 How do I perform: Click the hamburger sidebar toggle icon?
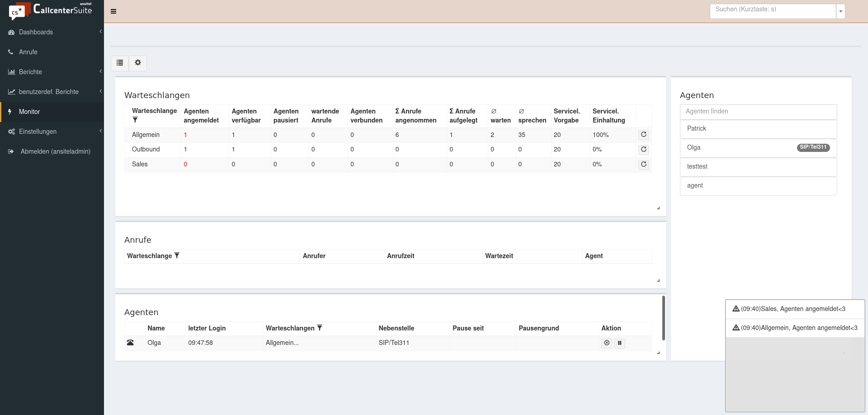tap(113, 11)
